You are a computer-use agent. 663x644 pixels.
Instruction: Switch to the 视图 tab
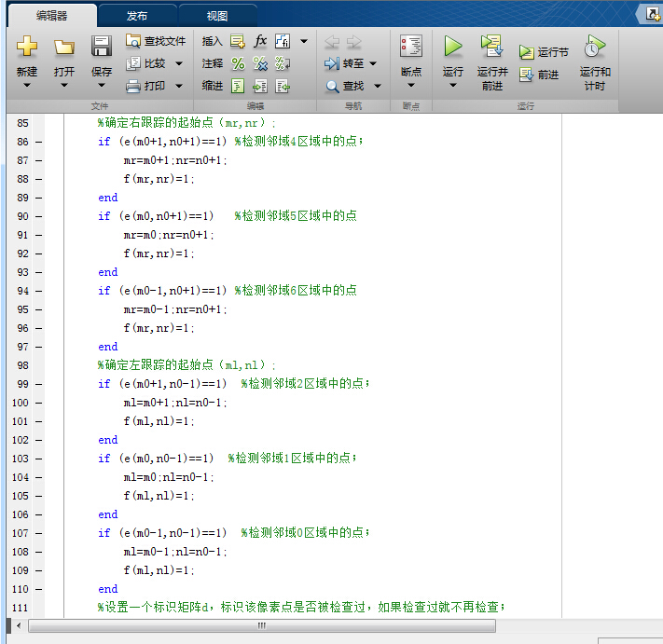[x=217, y=16]
